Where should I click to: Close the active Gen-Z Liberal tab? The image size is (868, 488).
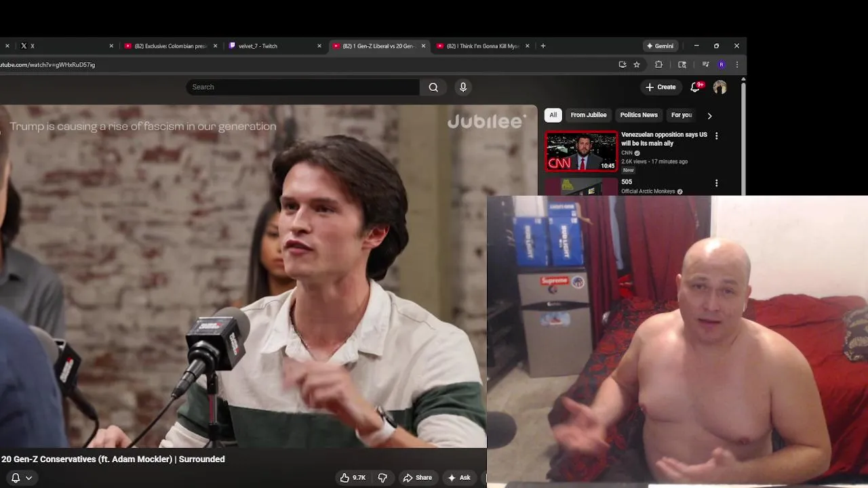[x=423, y=46]
